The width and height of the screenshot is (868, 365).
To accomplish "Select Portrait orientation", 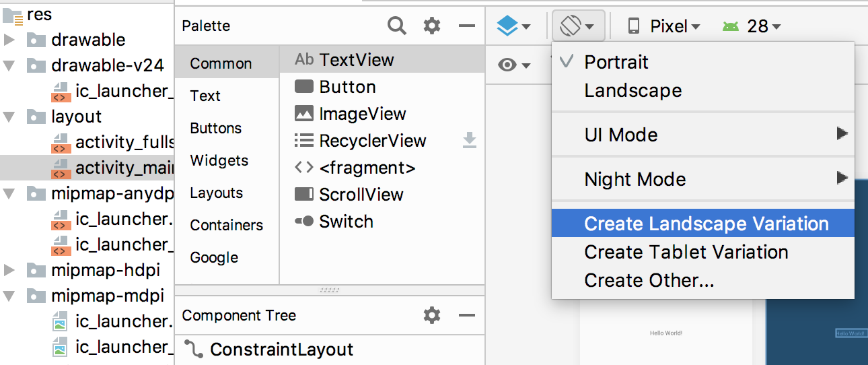I will (703, 62).
